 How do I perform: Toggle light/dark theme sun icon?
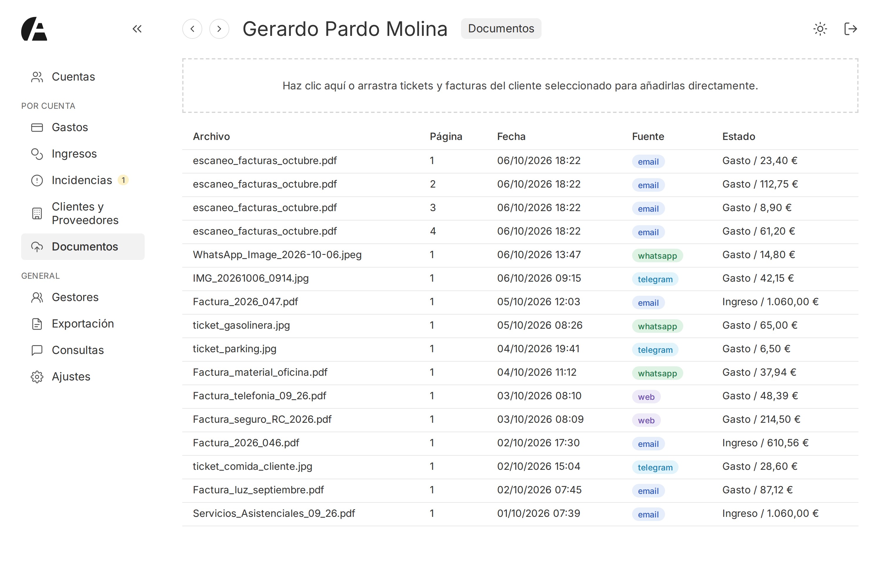[x=820, y=29]
